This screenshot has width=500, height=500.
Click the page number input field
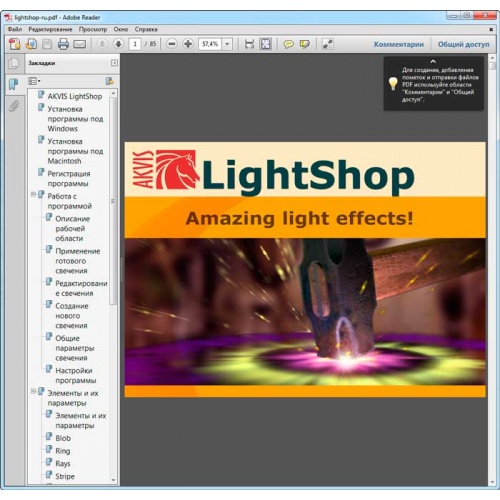[135, 44]
